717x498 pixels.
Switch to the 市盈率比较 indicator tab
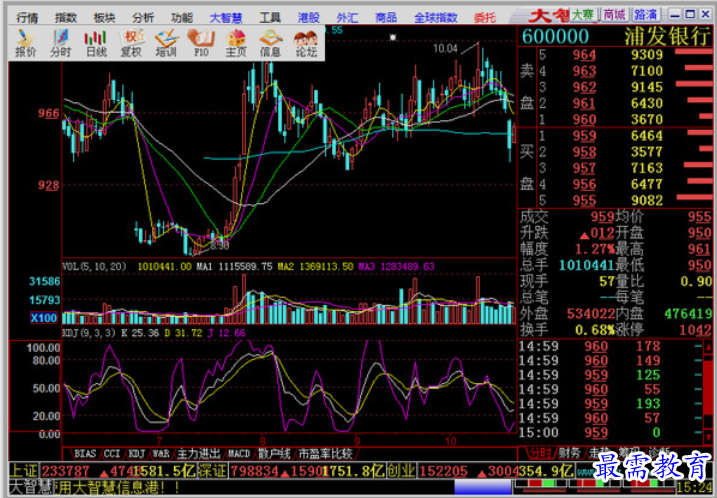pyautogui.click(x=326, y=454)
